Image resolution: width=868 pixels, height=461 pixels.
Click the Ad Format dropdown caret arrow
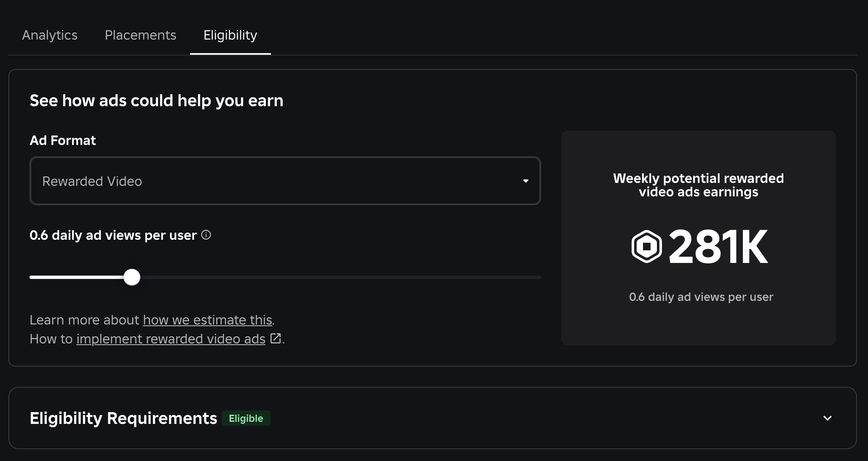(x=525, y=181)
